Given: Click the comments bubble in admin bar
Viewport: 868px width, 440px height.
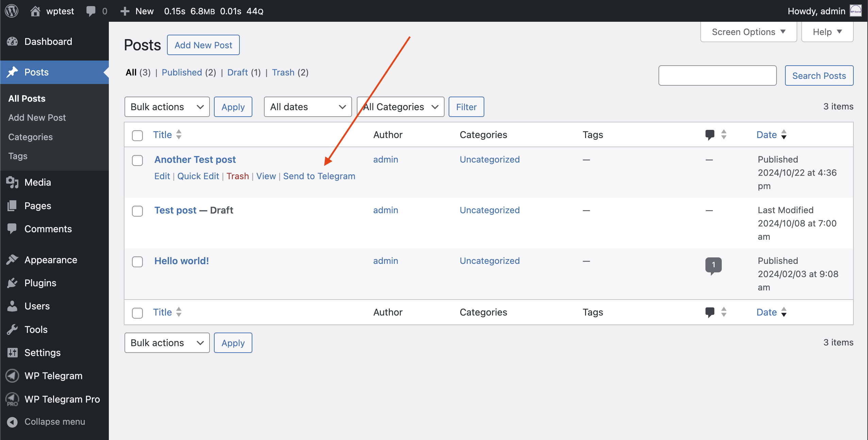Looking at the screenshot, I should tap(91, 11).
